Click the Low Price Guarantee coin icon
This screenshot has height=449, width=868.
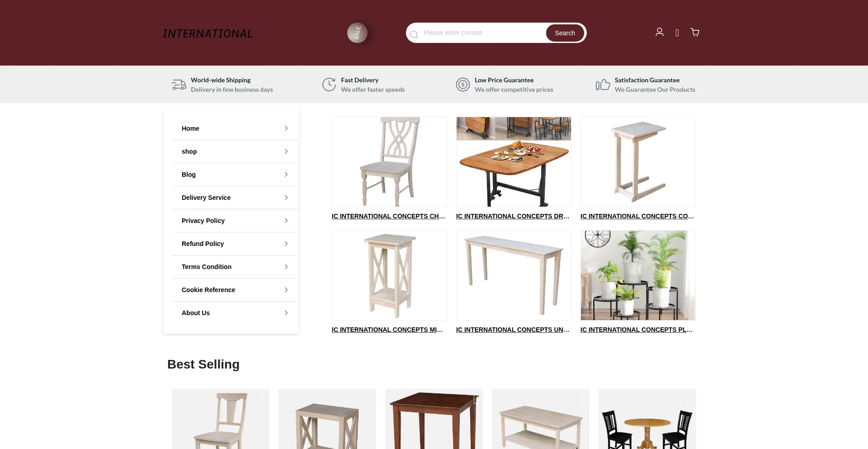(x=463, y=85)
